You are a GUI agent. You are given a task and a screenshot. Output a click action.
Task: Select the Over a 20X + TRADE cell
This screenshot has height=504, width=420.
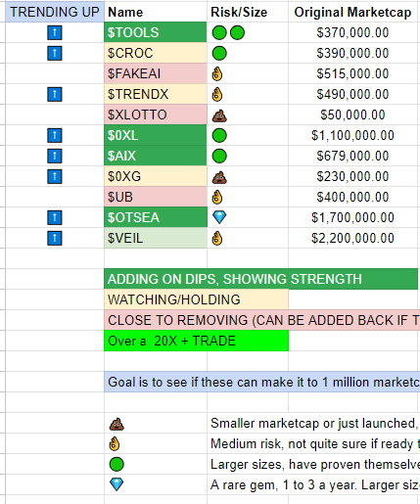(196, 341)
